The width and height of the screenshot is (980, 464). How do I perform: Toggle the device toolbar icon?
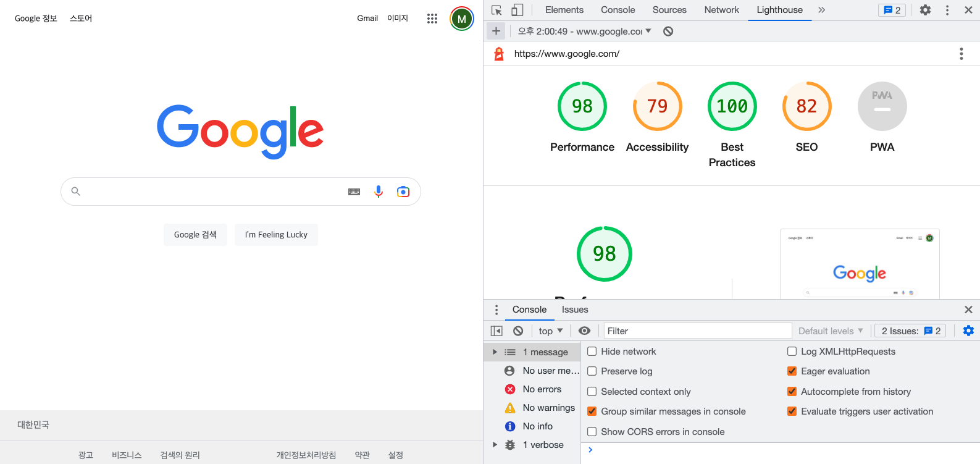(517, 10)
